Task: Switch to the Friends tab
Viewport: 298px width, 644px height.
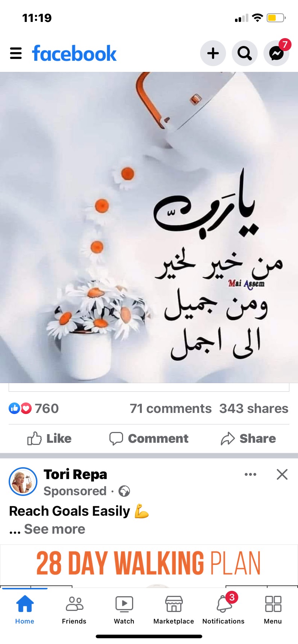Action: 74,611
